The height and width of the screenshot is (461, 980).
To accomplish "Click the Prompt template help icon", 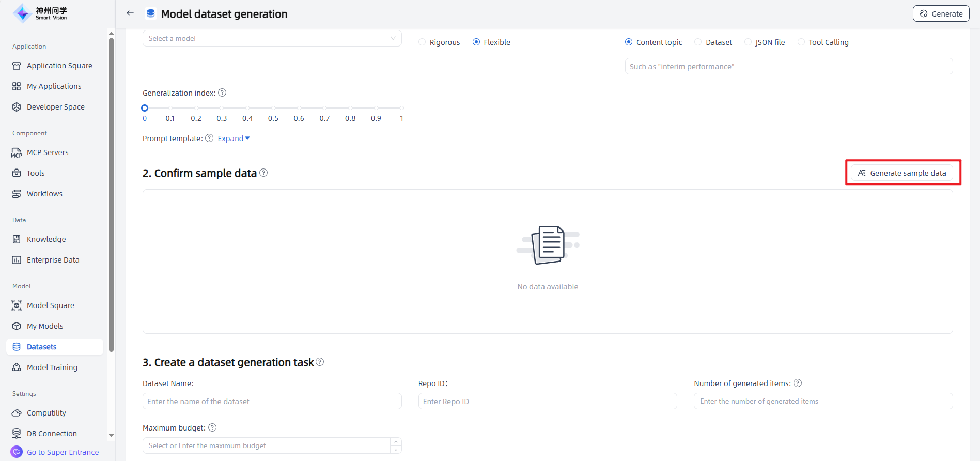I will (x=209, y=139).
